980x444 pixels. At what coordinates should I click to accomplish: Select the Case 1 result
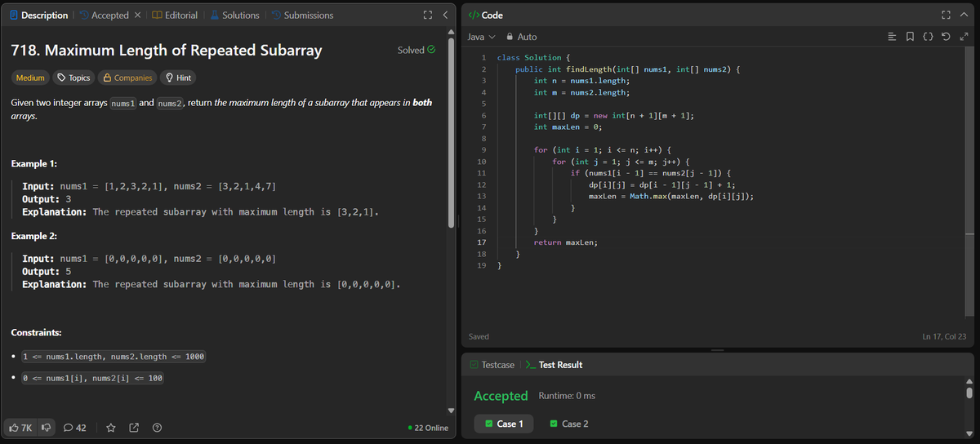click(x=504, y=424)
